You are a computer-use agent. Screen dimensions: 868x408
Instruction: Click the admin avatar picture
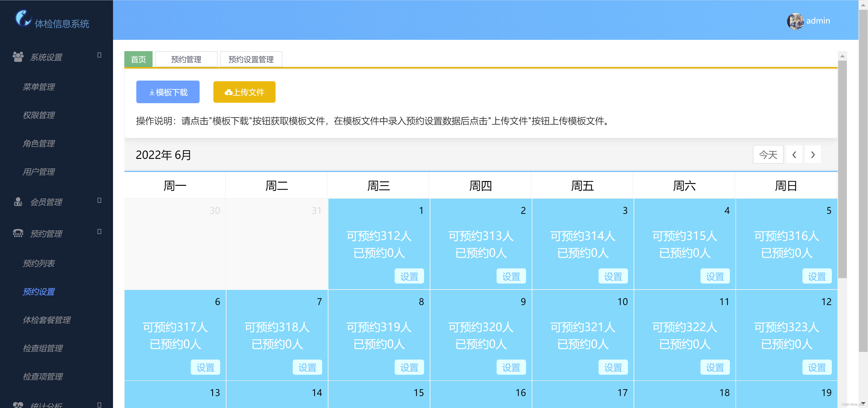[x=795, y=21]
